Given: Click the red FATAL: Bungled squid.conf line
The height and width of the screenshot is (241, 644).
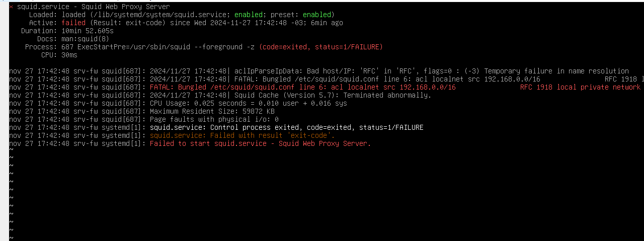Looking at the screenshot, I should pos(303,87).
